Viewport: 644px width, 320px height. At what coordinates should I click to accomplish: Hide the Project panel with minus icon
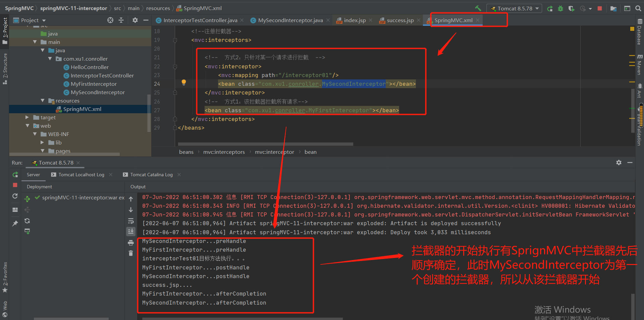[x=146, y=20]
